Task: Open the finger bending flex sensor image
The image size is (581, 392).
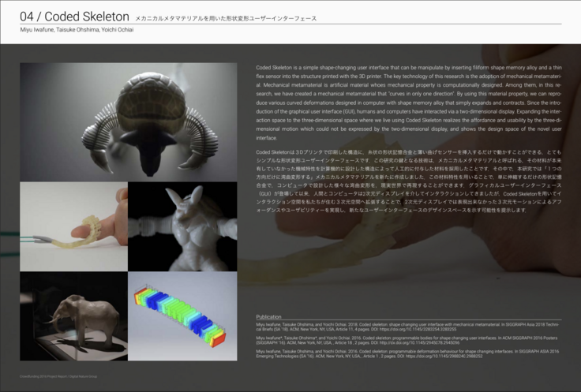Action: pos(73,226)
